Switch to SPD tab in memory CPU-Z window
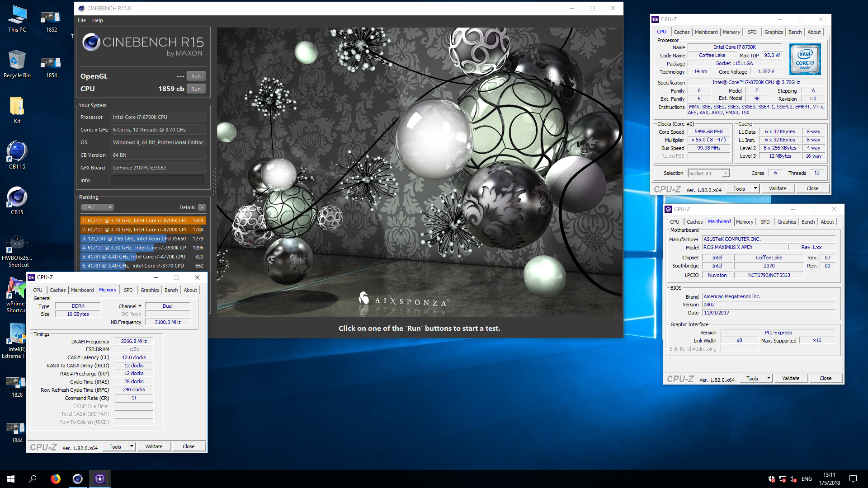 click(x=128, y=290)
